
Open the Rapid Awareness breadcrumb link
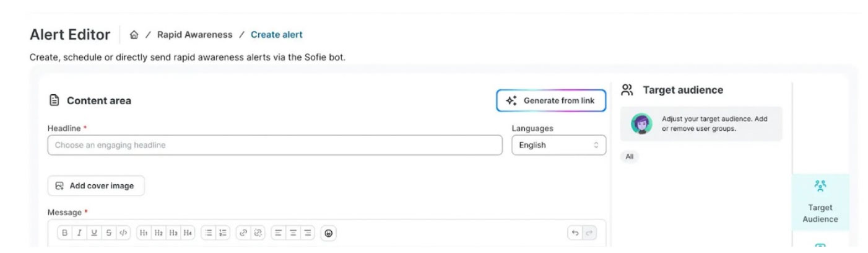194,35
